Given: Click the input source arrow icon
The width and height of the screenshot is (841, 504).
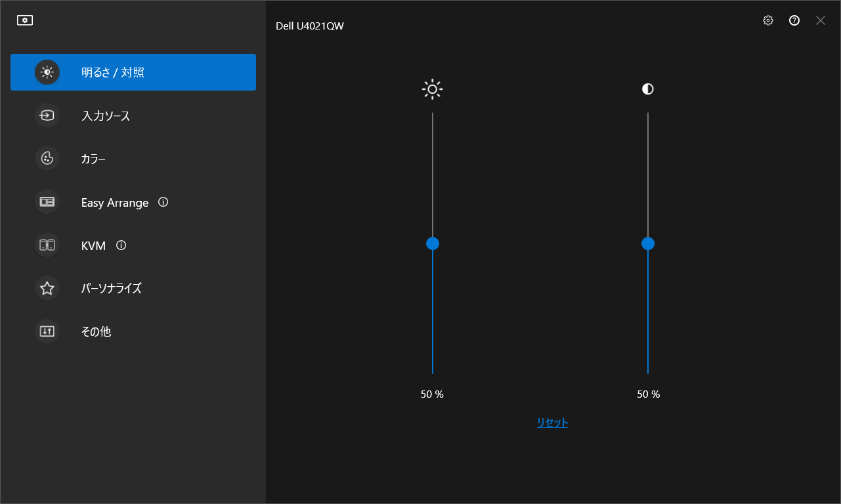Looking at the screenshot, I should coord(47,115).
